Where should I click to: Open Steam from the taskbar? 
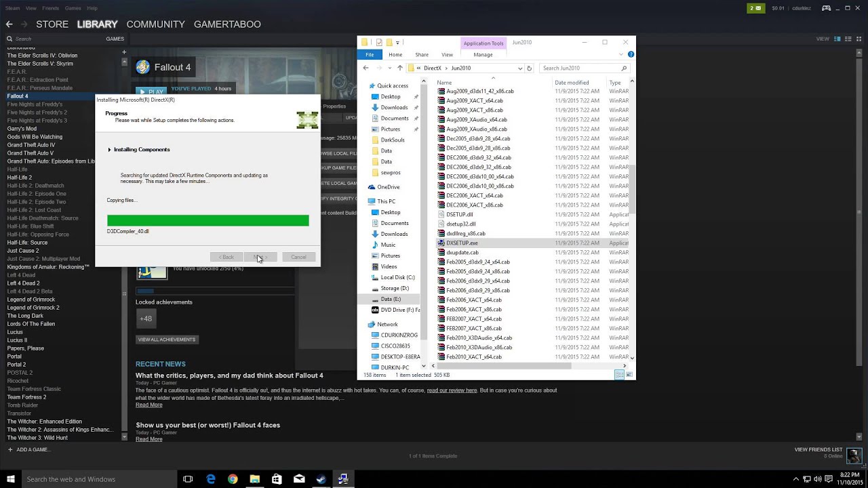[x=321, y=479]
